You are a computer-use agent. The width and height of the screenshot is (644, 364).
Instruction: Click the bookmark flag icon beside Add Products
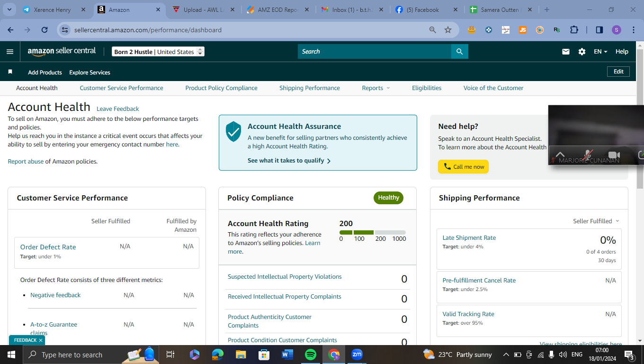tap(10, 72)
